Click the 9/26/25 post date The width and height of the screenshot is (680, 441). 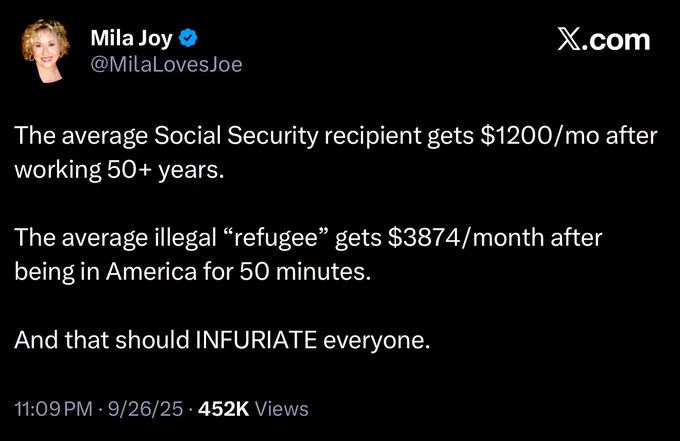click(145, 409)
